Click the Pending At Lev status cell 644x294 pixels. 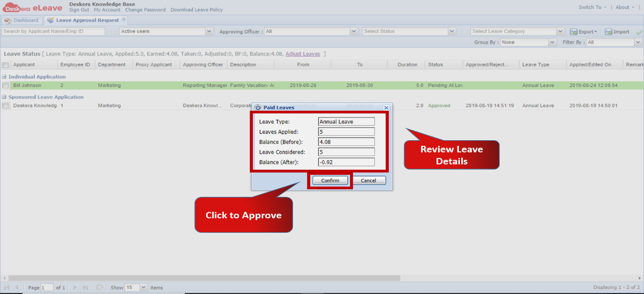[444, 86]
